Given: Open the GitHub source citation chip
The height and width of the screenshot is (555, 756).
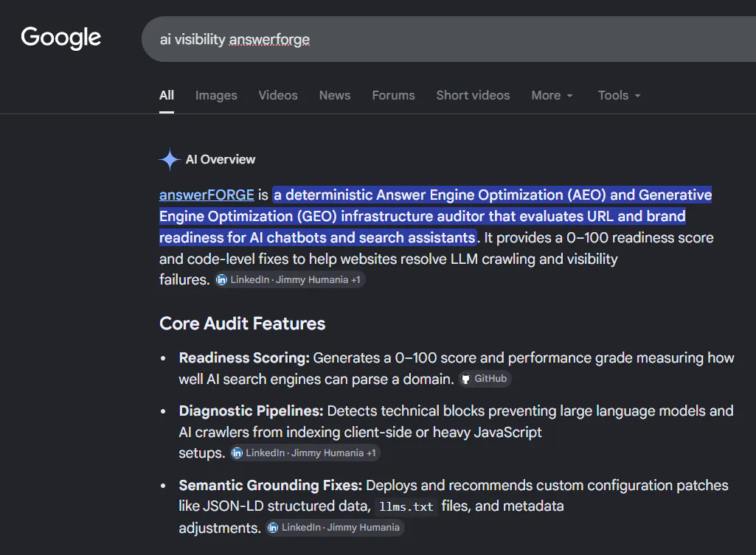Looking at the screenshot, I should click(x=485, y=379).
